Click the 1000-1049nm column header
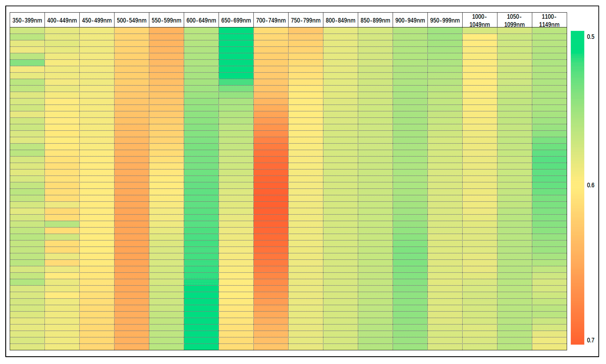The image size is (606, 364). [x=480, y=20]
